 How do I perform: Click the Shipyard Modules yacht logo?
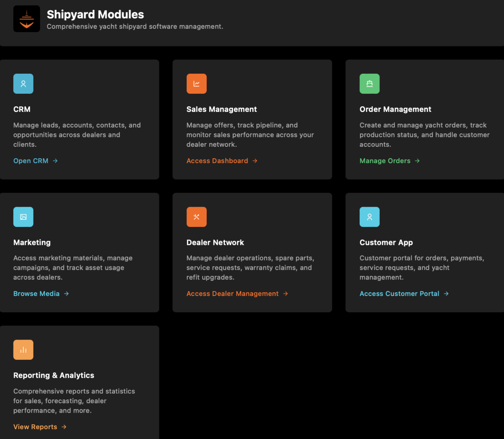point(27,19)
